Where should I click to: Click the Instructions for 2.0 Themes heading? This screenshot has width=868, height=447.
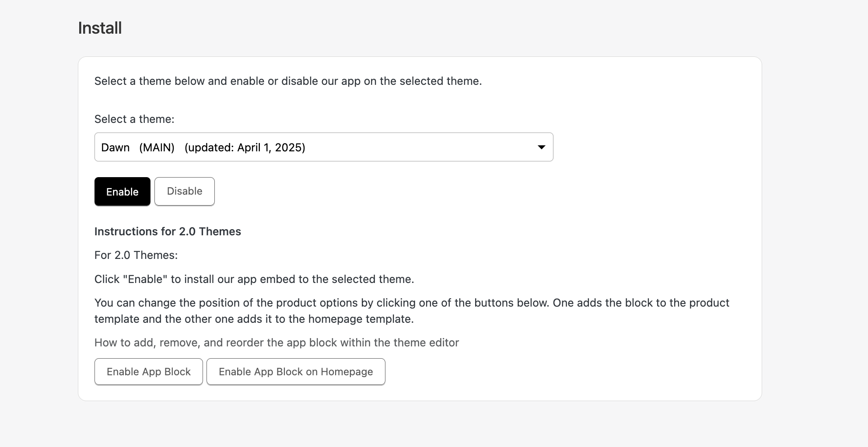click(168, 231)
